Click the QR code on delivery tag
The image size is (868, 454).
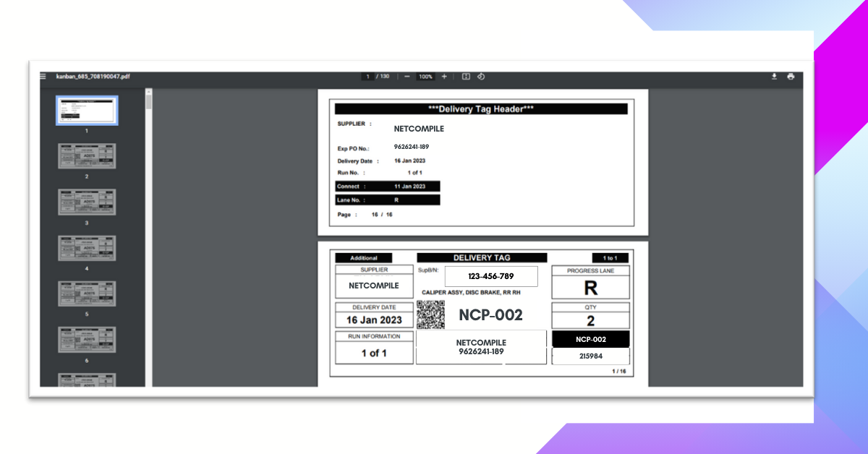430,315
